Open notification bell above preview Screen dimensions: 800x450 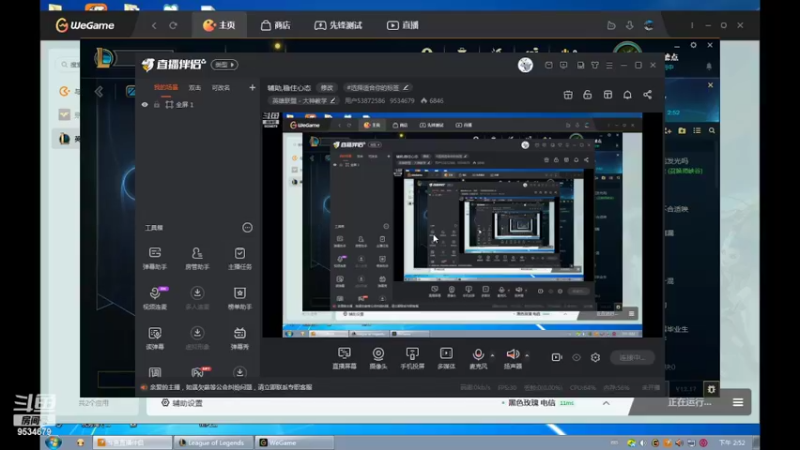coord(627,95)
